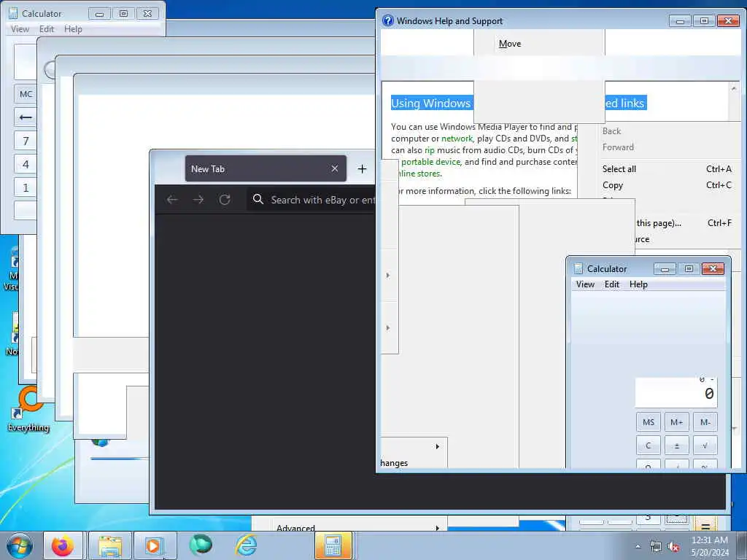
Task: Select the New Tab tab in Firefox
Action: click(x=266, y=168)
